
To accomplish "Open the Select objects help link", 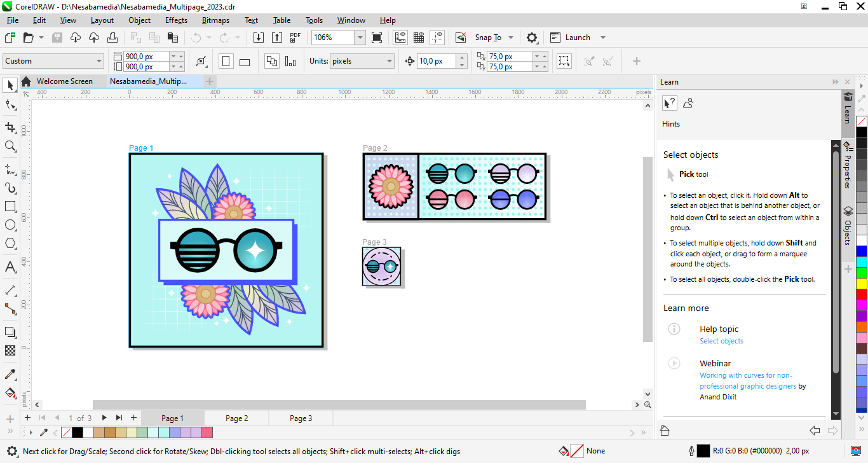I will (x=721, y=341).
